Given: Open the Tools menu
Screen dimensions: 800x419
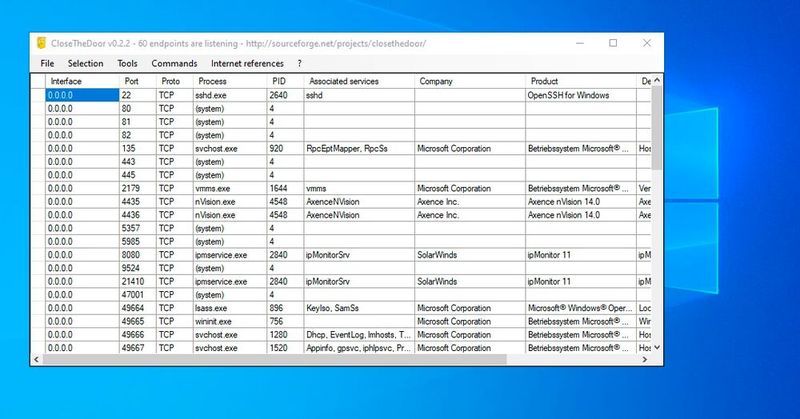Looking at the screenshot, I should tap(127, 63).
